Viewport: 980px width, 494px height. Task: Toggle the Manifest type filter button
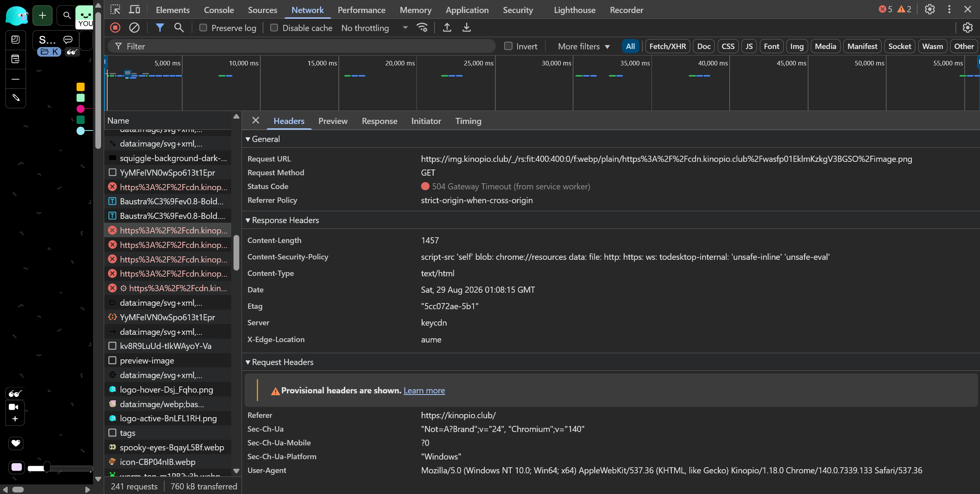(862, 46)
